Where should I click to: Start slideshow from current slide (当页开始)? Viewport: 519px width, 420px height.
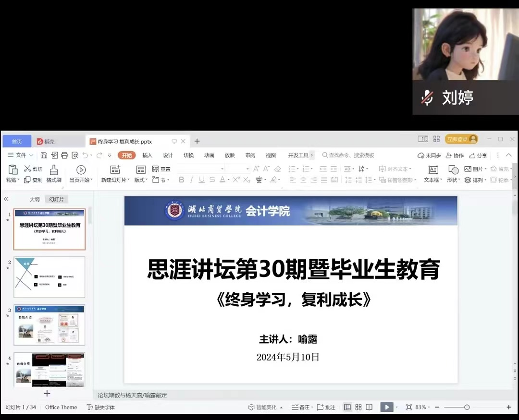pyautogui.click(x=81, y=174)
